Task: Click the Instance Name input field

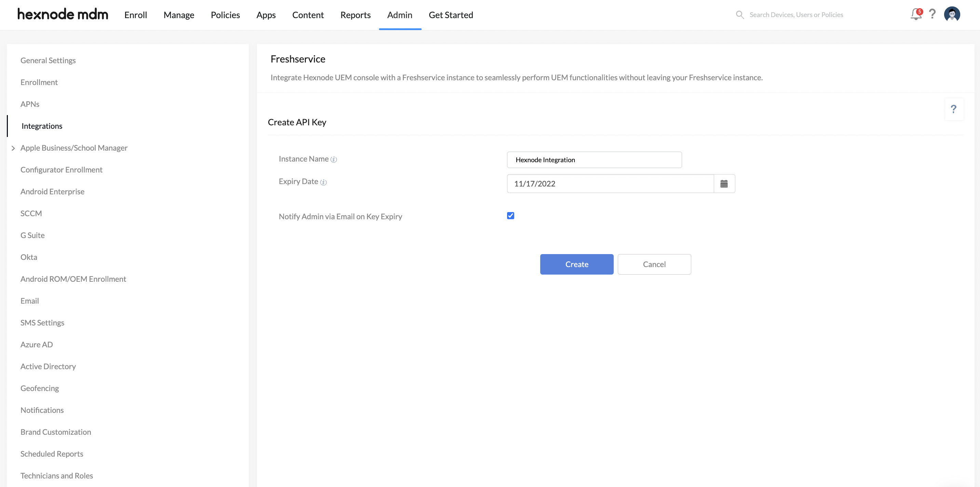Action: [594, 160]
